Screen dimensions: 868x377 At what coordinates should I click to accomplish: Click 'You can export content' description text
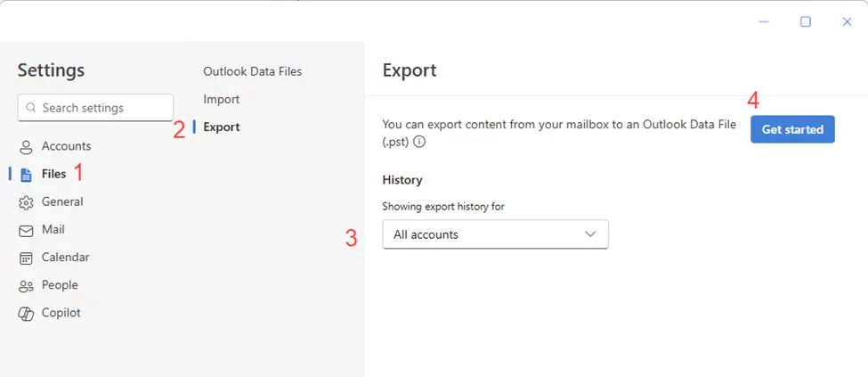tap(559, 133)
